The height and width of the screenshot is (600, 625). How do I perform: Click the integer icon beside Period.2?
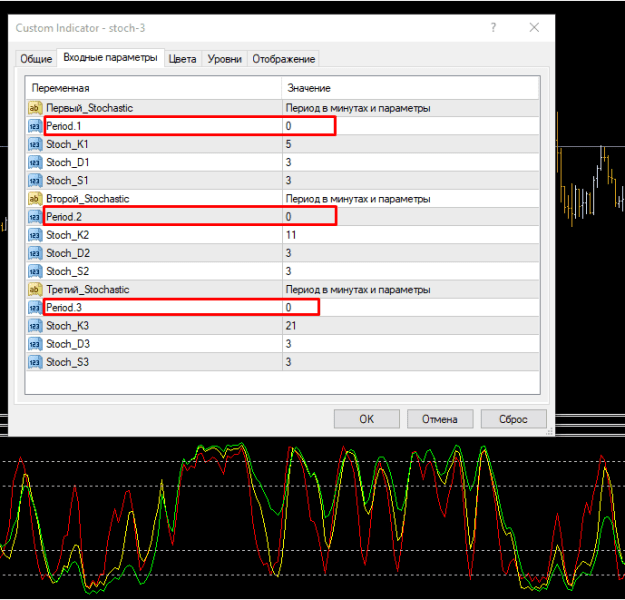pos(35,217)
